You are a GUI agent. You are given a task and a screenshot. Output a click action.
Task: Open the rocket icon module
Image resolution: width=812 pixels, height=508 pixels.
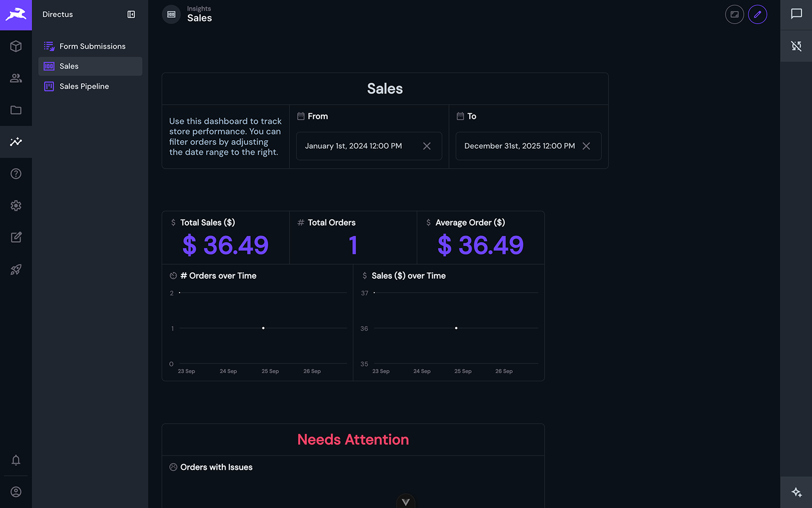click(x=16, y=270)
